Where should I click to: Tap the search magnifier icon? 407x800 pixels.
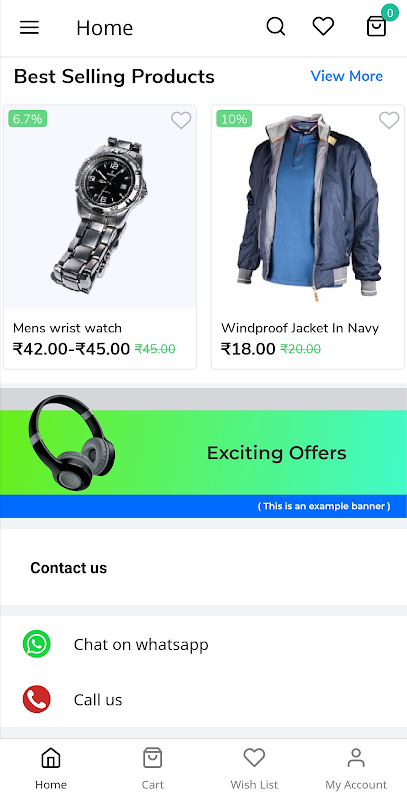point(276,27)
